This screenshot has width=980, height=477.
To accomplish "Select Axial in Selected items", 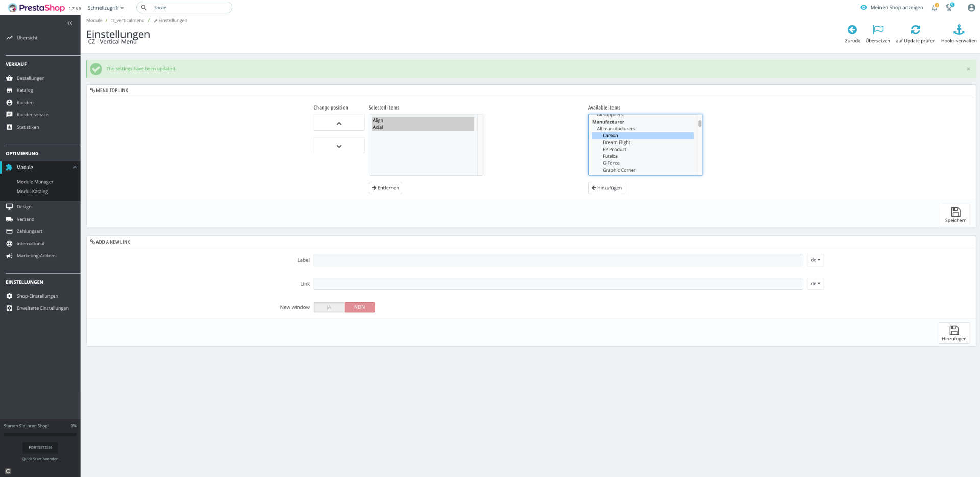I will 423,127.
